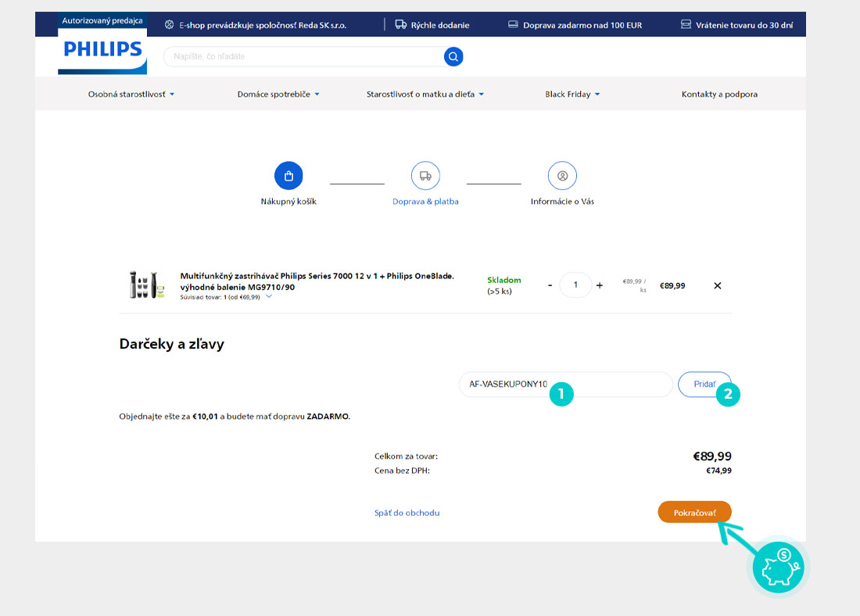Expand the Súvisiaci tovar chevron

[269, 297]
